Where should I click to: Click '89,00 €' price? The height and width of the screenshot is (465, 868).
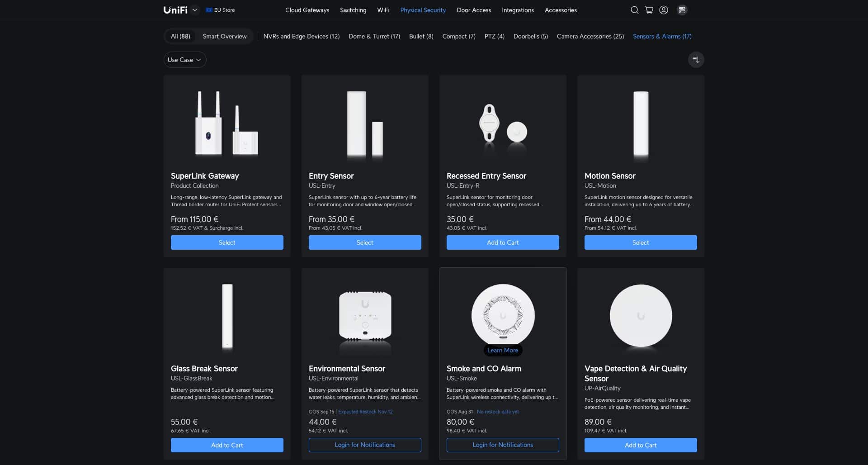click(598, 422)
